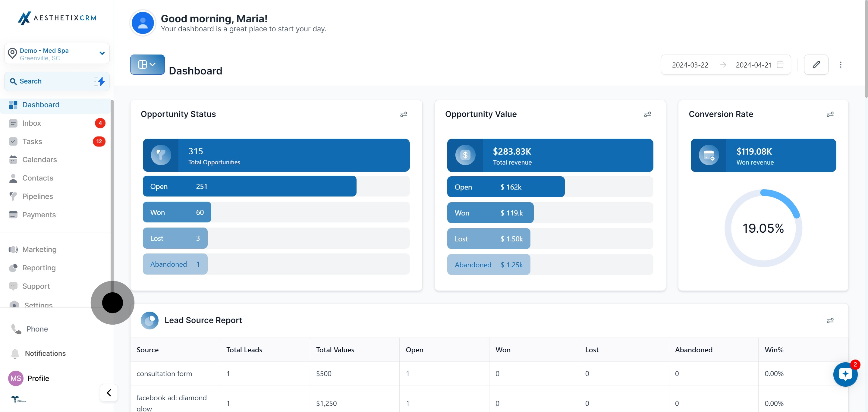868x412 pixels.
Task: Open Maria's Profile link
Action: point(38,378)
